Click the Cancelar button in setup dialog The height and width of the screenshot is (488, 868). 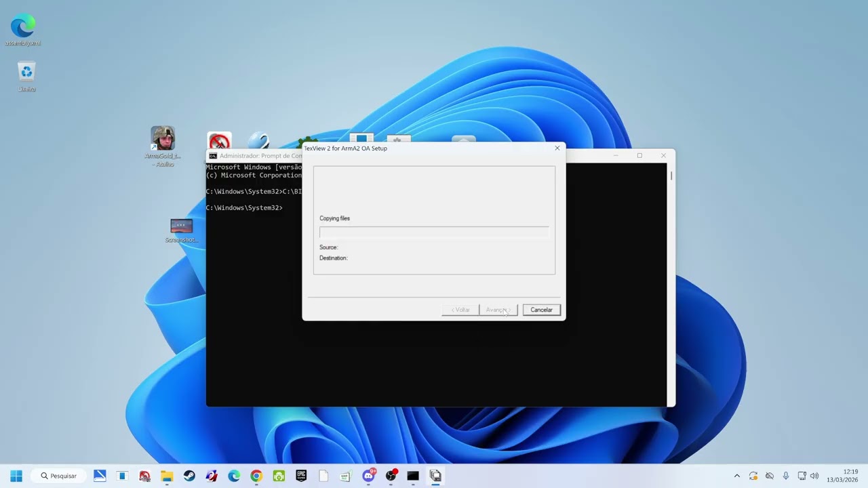click(541, 310)
